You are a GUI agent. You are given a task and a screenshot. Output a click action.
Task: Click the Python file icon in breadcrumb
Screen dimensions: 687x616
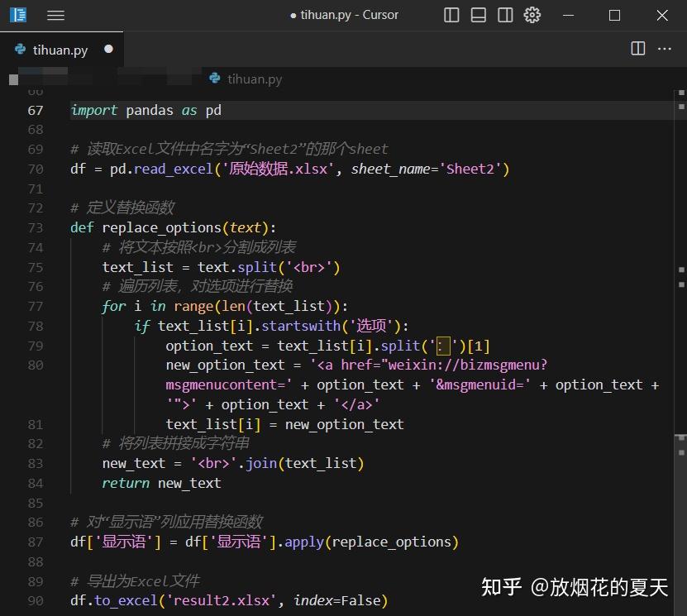coord(215,79)
